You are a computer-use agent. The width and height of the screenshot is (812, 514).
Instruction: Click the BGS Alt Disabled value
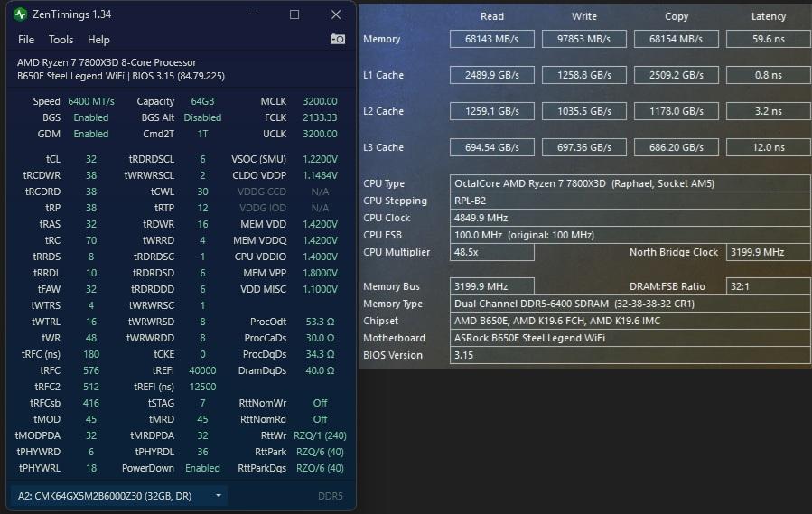202,117
